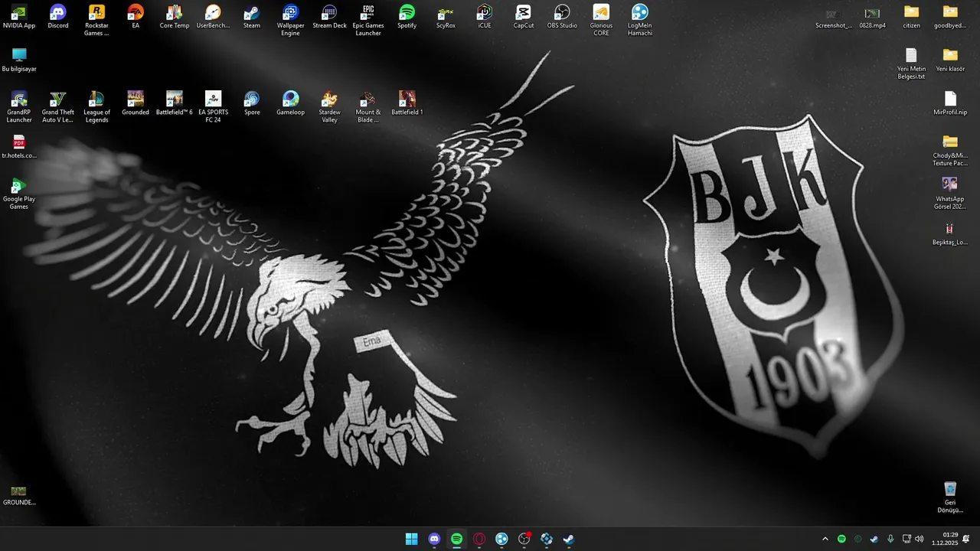Select the iCUE desktop shortcut
The image size is (980, 551).
(485, 17)
